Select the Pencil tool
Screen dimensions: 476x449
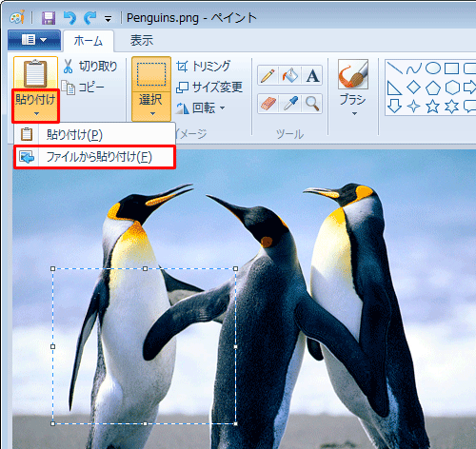tap(268, 76)
